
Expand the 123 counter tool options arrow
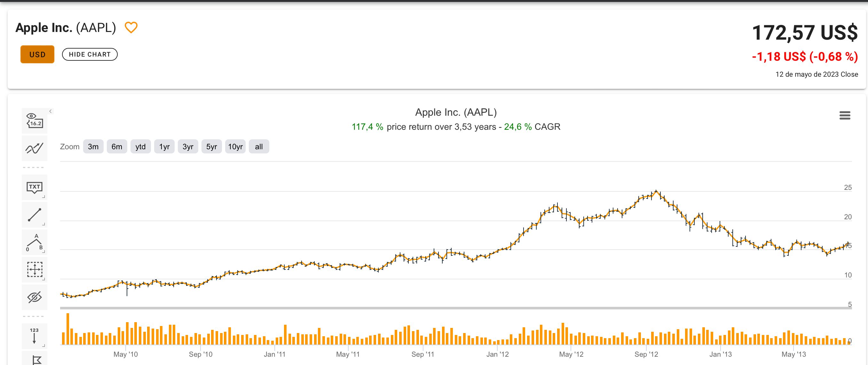point(43,346)
